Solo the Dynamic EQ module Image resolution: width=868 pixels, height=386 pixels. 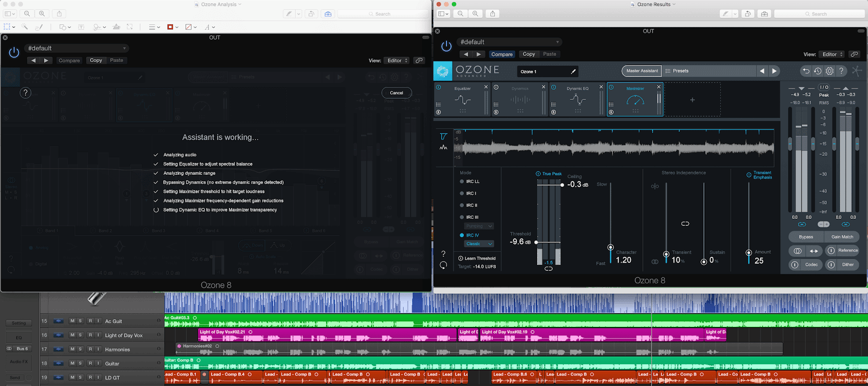[553, 112]
